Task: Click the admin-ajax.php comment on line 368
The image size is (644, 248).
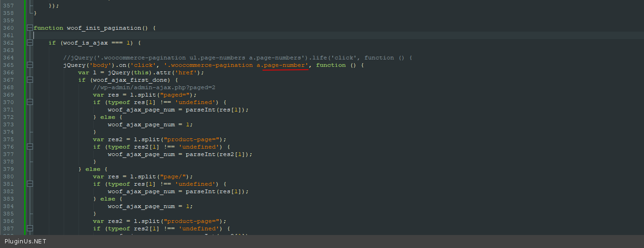Action: coord(154,88)
